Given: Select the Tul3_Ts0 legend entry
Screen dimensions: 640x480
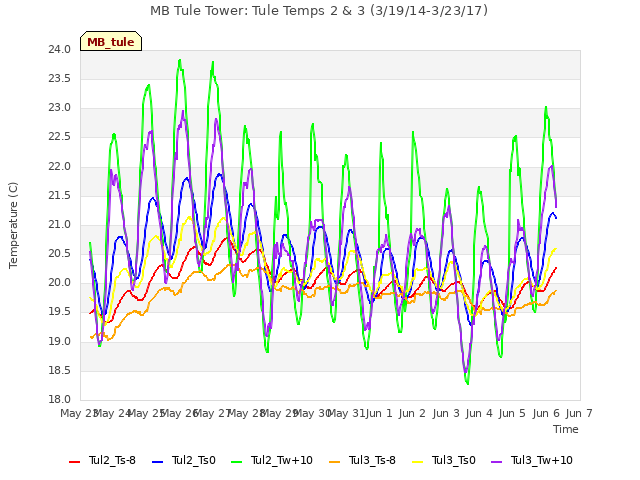Looking at the screenshot, I should pos(444,460).
